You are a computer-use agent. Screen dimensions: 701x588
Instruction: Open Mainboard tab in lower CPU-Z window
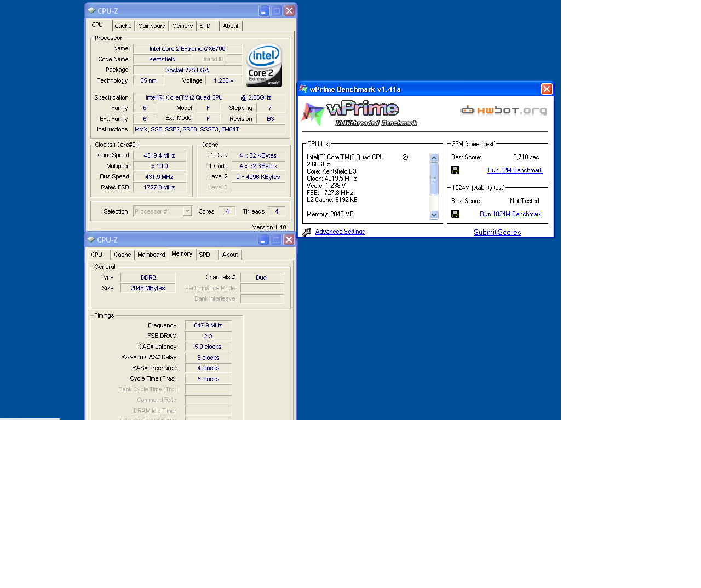coord(151,255)
